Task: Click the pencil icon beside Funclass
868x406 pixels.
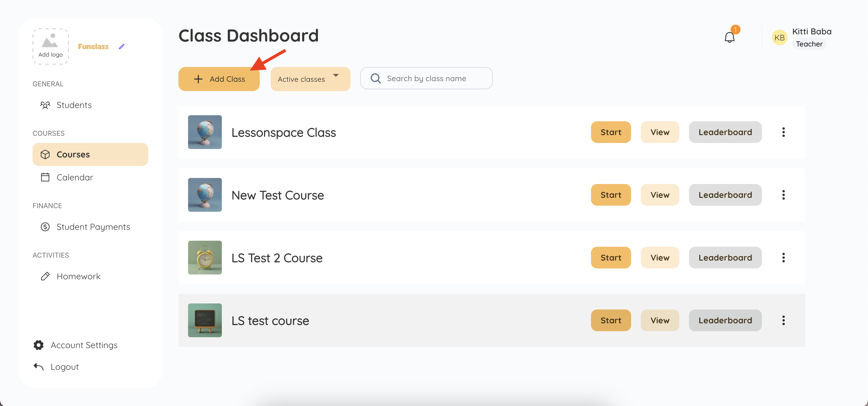Action: point(122,46)
